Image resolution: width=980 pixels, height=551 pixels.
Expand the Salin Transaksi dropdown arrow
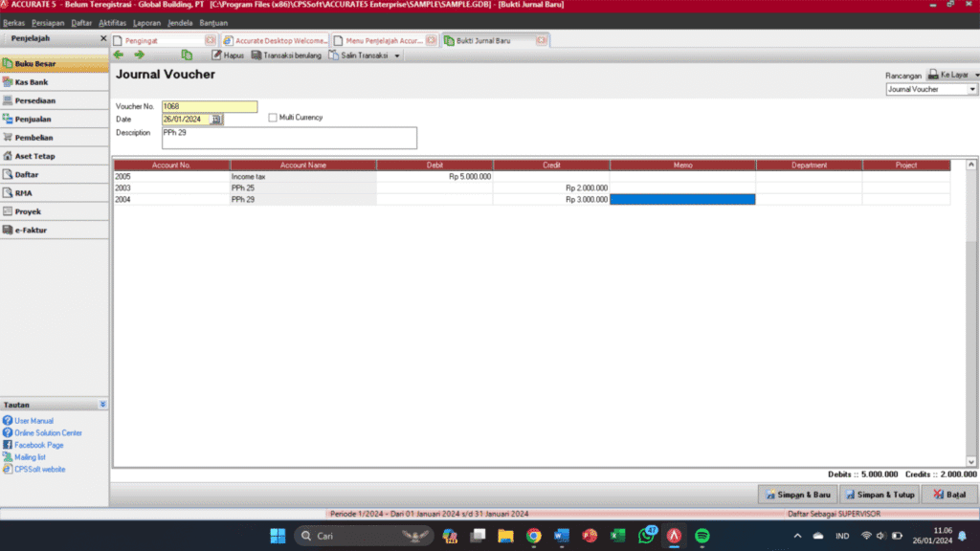tap(397, 55)
